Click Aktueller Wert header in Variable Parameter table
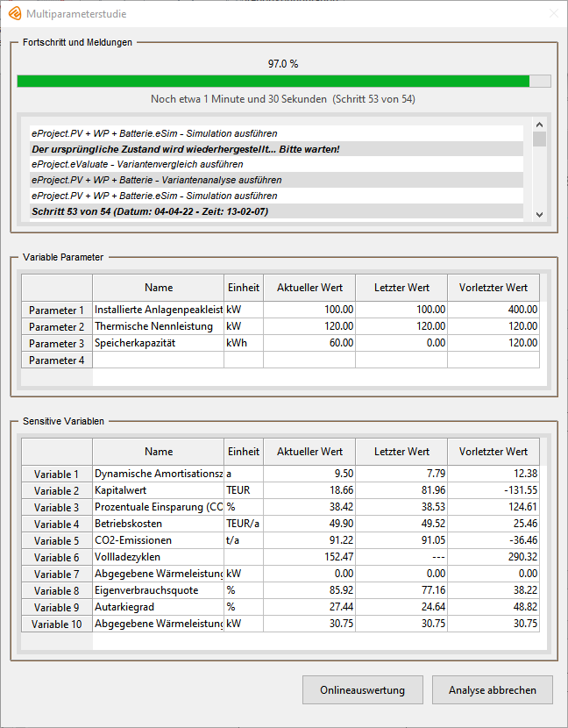Image resolution: width=568 pixels, height=728 pixels. click(x=309, y=288)
